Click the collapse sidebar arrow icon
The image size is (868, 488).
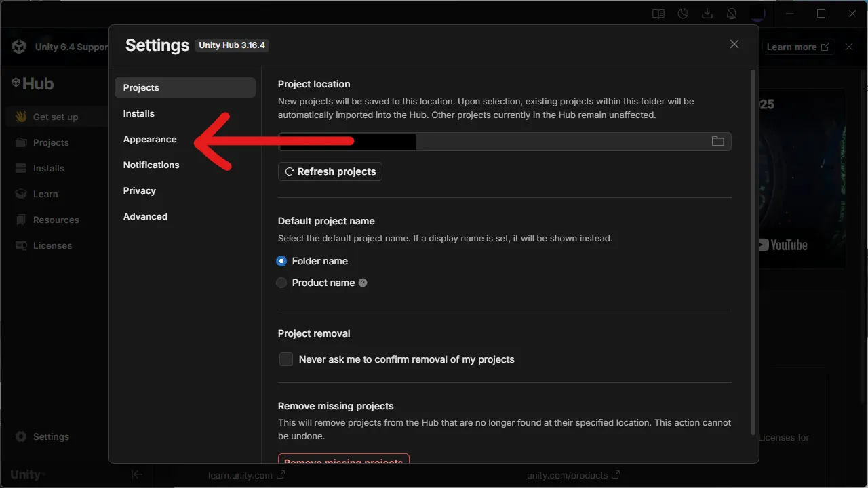tap(136, 474)
